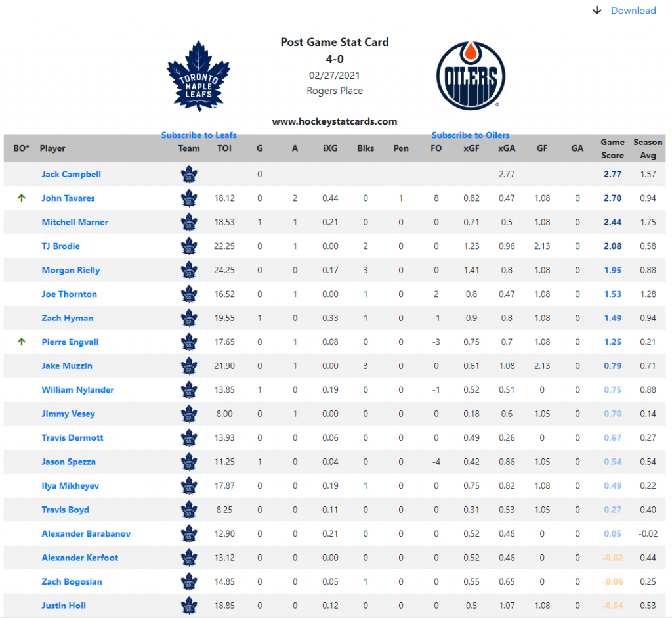This screenshot has width=672, height=618.
Task: Click the Download link
Action: pyautogui.click(x=633, y=11)
